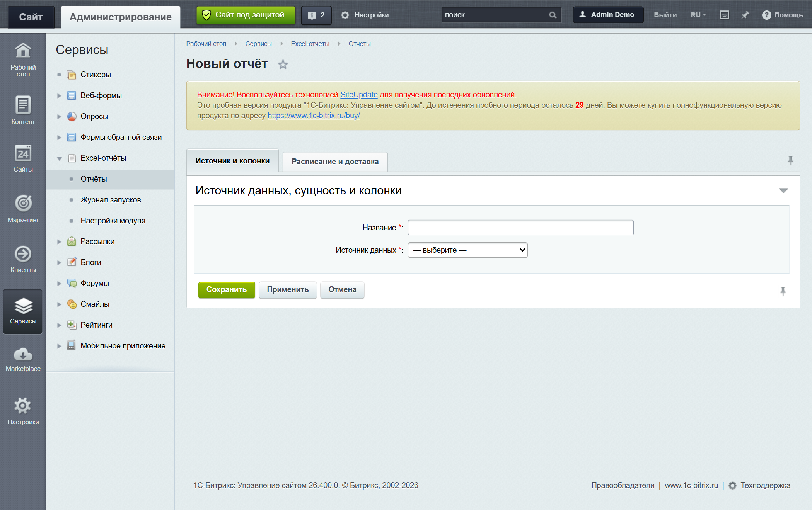Expand the Форумы tree node
812x510 pixels.
pyautogui.click(x=59, y=283)
